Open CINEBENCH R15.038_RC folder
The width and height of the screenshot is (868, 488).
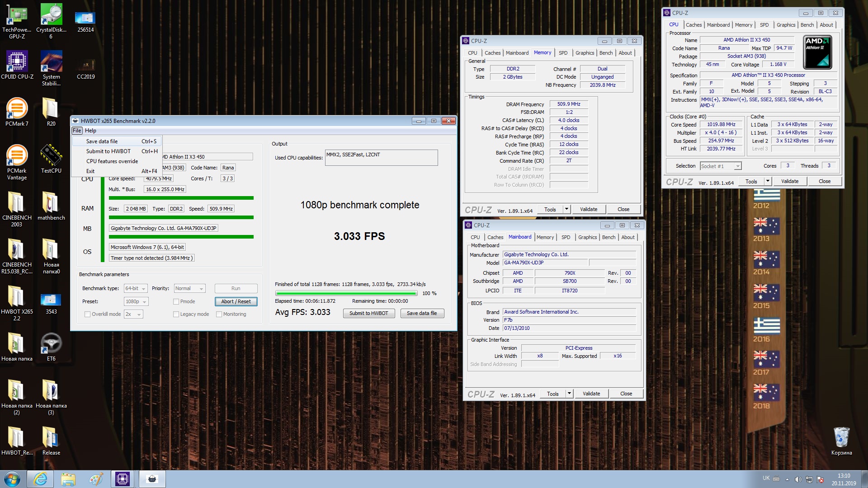click(x=17, y=256)
